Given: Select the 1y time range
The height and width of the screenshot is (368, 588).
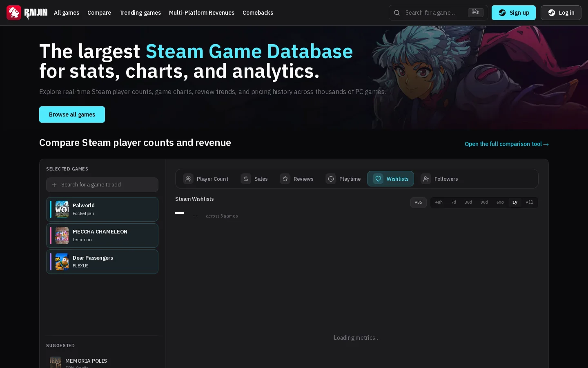Looking at the screenshot, I should pyautogui.click(x=515, y=202).
